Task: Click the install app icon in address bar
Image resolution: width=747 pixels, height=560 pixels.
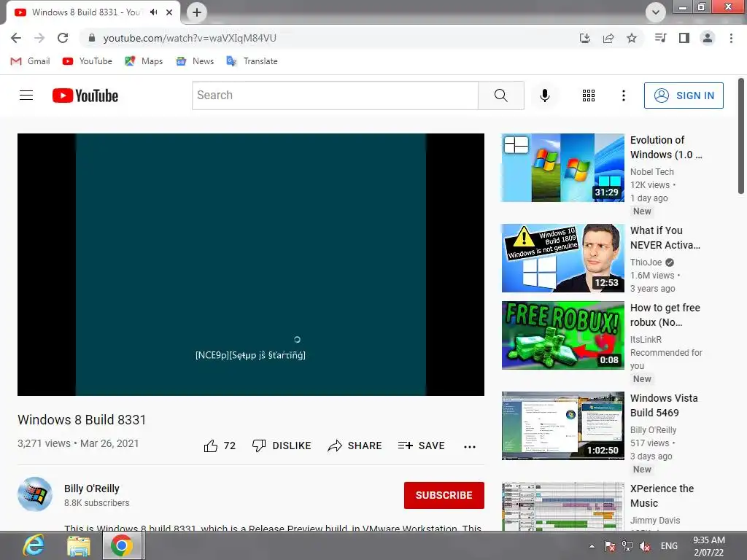Action: point(585,38)
